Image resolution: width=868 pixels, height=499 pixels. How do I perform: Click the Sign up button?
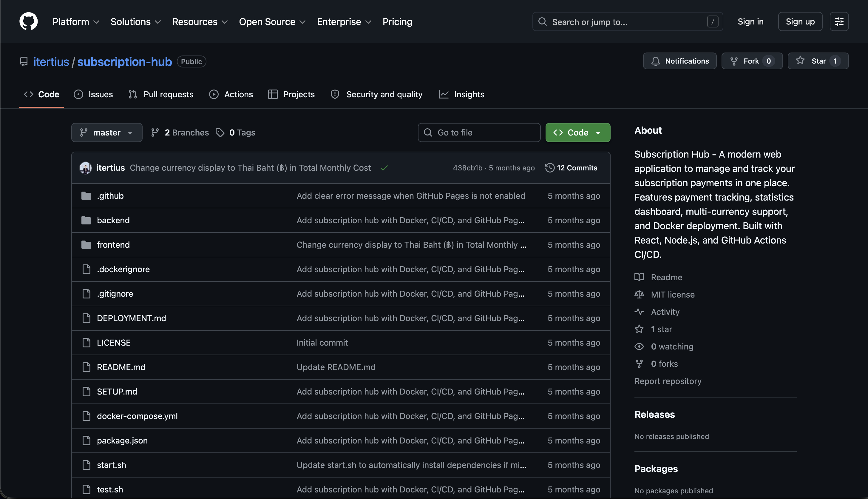pyautogui.click(x=800, y=21)
